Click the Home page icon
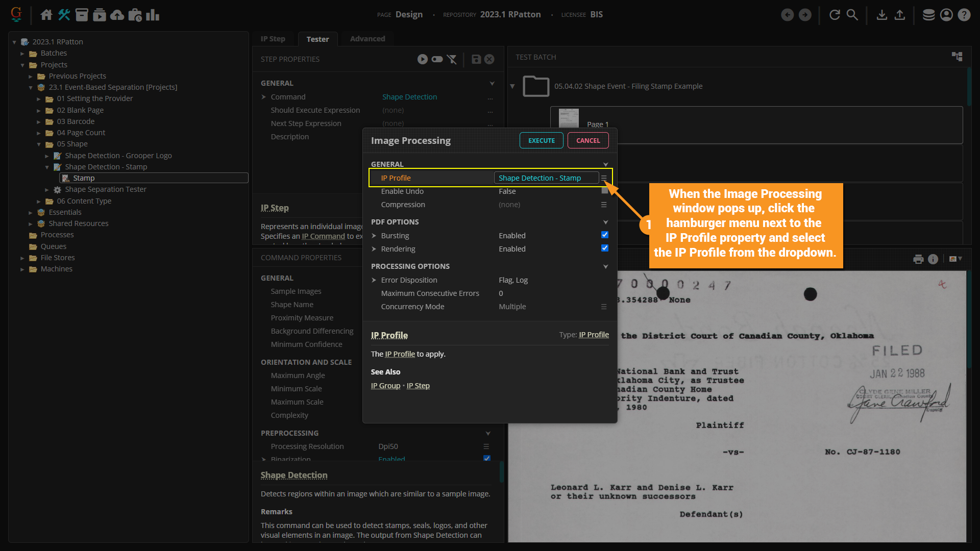980x551 pixels. point(46,15)
